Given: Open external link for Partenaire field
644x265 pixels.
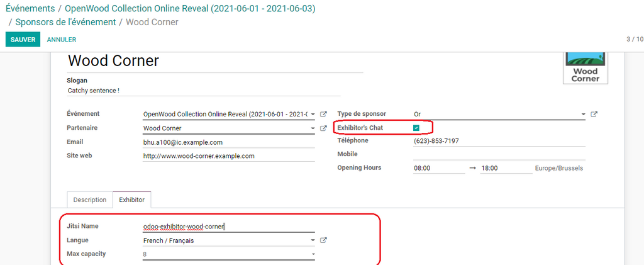Looking at the screenshot, I should click(323, 128).
